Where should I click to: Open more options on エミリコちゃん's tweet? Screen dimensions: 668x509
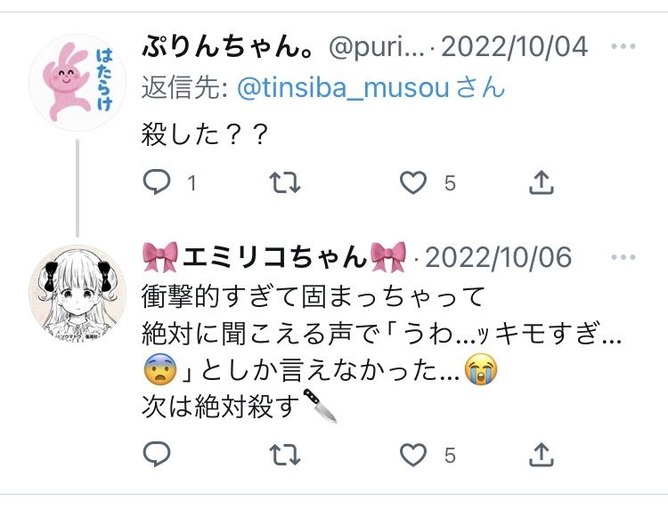(623, 257)
